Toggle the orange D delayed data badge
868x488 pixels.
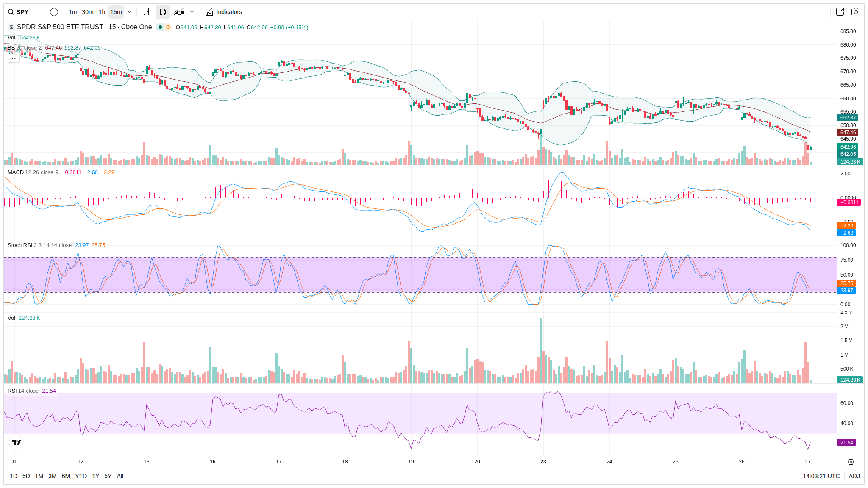[x=168, y=27]
